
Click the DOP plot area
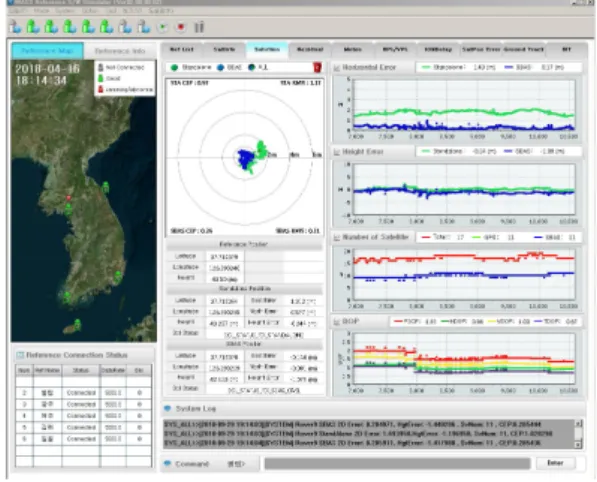pyautogui.click(x=465, y=359)
